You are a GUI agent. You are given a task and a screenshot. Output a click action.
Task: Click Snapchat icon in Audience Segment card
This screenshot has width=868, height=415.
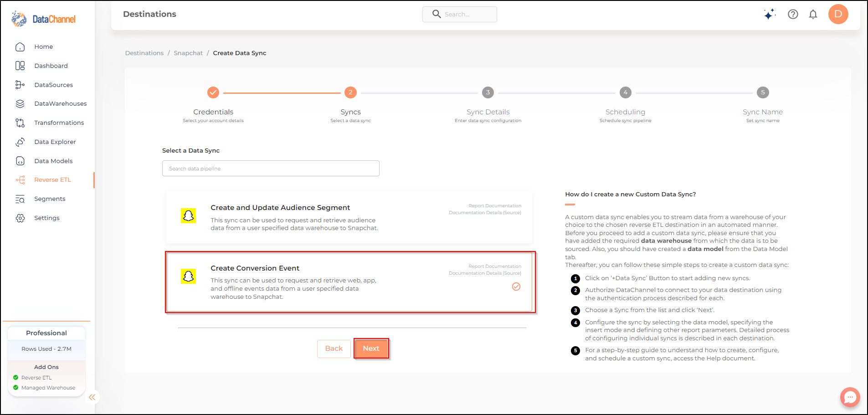point(188,215)
